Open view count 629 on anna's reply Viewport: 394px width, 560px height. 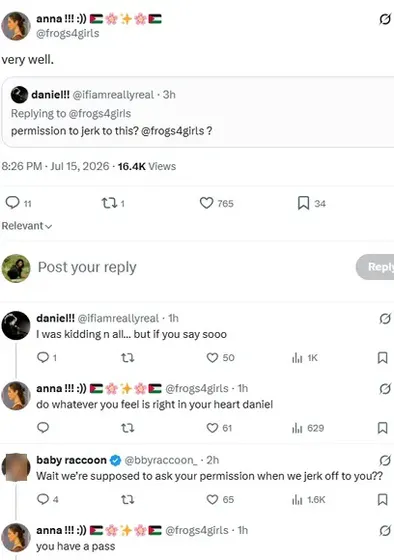click(x=308, y=428)
